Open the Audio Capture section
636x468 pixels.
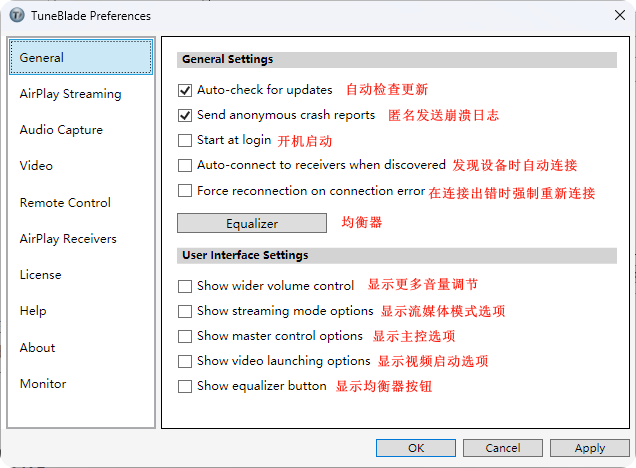coord(61,130)
